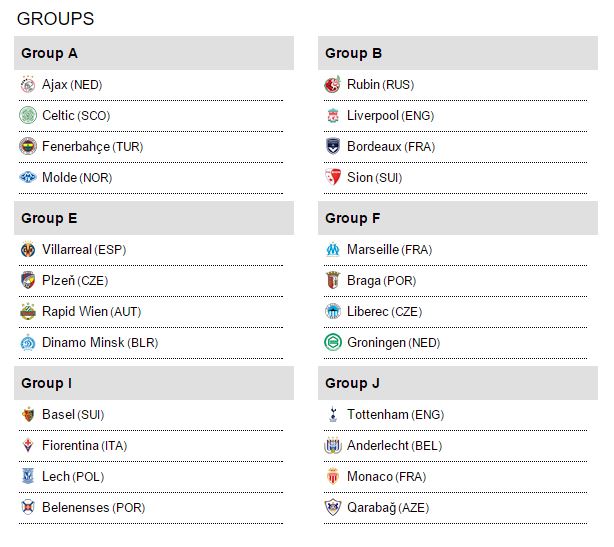Image resolution: width=614 pixels, height=547 pixels.
Task: Click the Group J header bar
Action: 458,383
